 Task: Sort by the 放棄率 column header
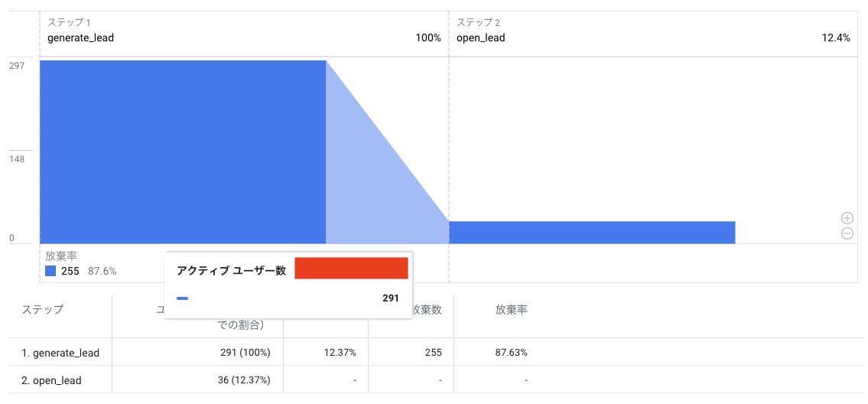click(x=512, y=310)
